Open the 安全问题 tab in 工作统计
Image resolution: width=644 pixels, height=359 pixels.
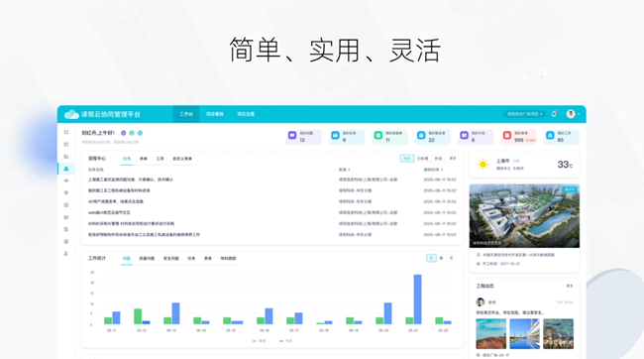(x=170, y=258)
